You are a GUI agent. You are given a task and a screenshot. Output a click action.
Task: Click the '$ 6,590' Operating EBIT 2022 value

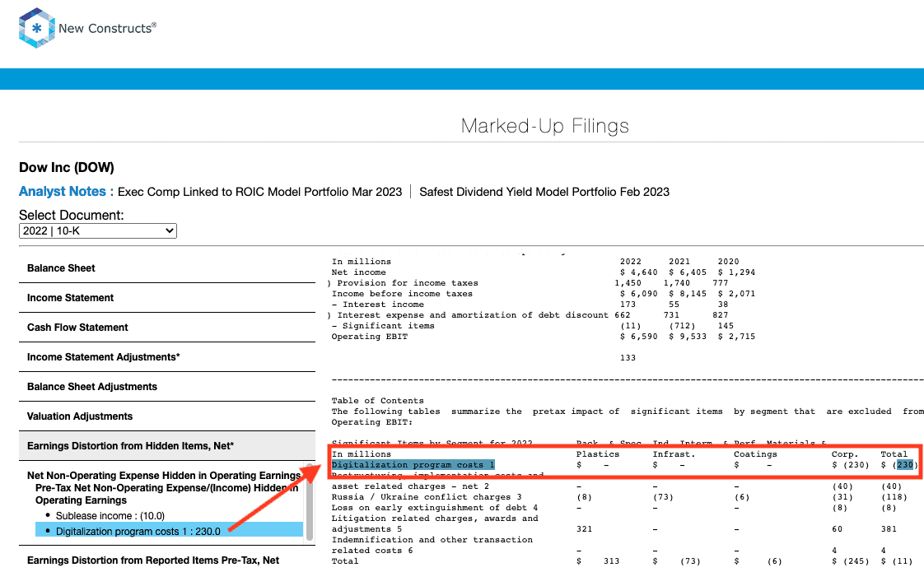639,337
